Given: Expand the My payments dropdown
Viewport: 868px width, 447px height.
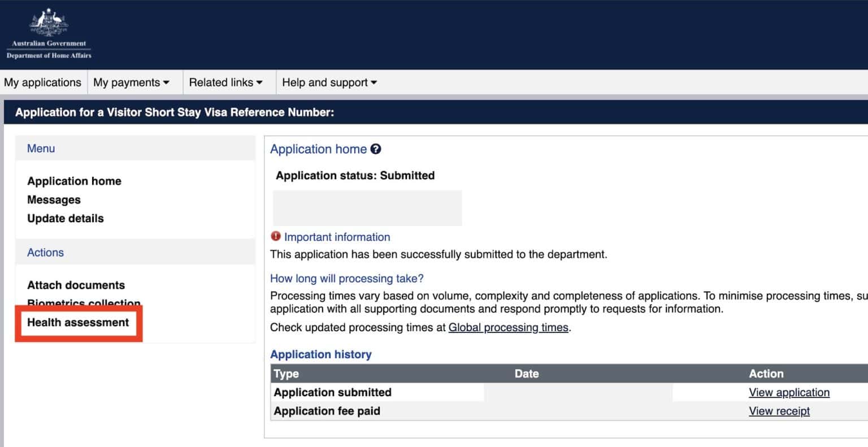Looking at the screenshot, I should [131, 83].
